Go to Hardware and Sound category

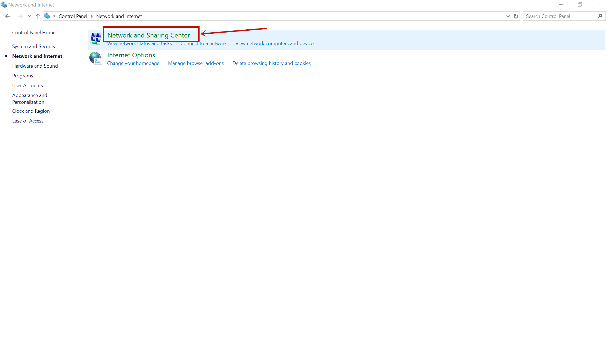tap(35, 66)
